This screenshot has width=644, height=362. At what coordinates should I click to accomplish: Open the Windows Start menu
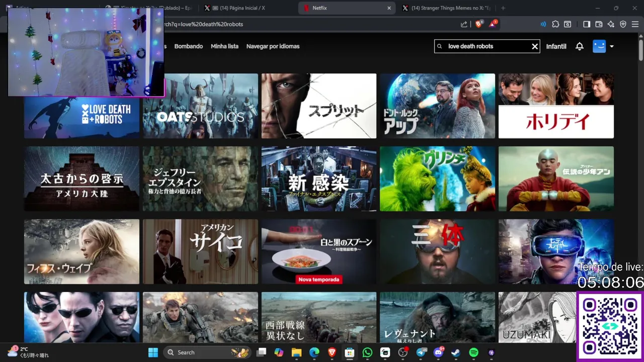coord(153,352)
